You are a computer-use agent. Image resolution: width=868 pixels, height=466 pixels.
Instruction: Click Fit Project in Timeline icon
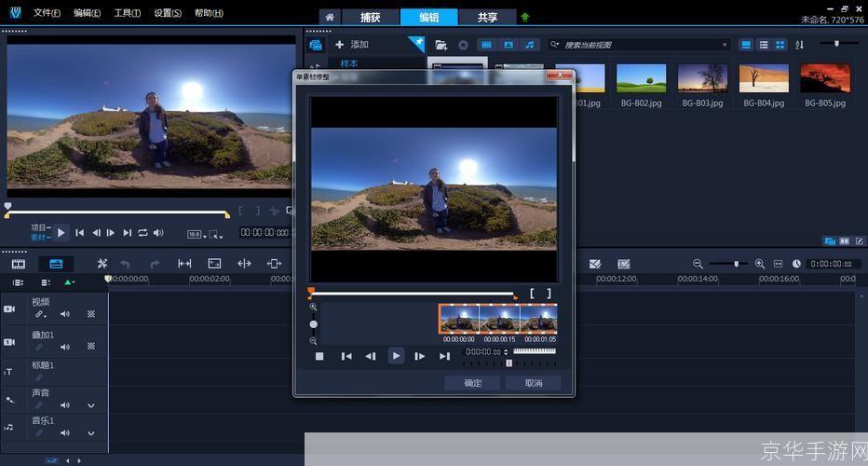[x=779, y=264]
